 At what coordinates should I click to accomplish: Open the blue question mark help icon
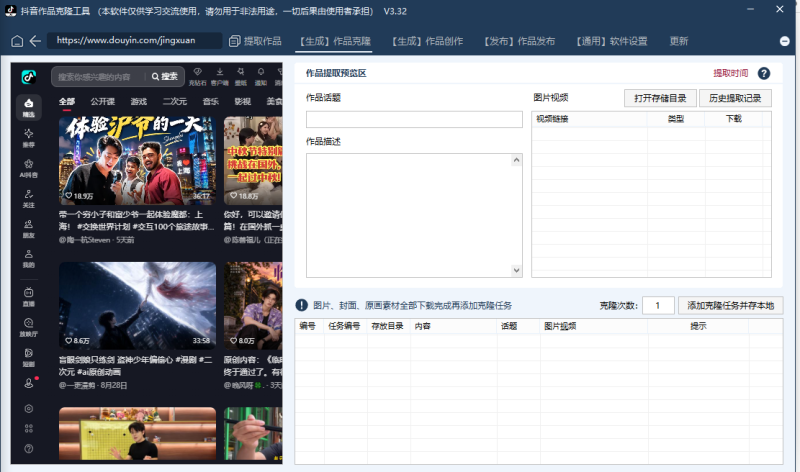(764, 73)
